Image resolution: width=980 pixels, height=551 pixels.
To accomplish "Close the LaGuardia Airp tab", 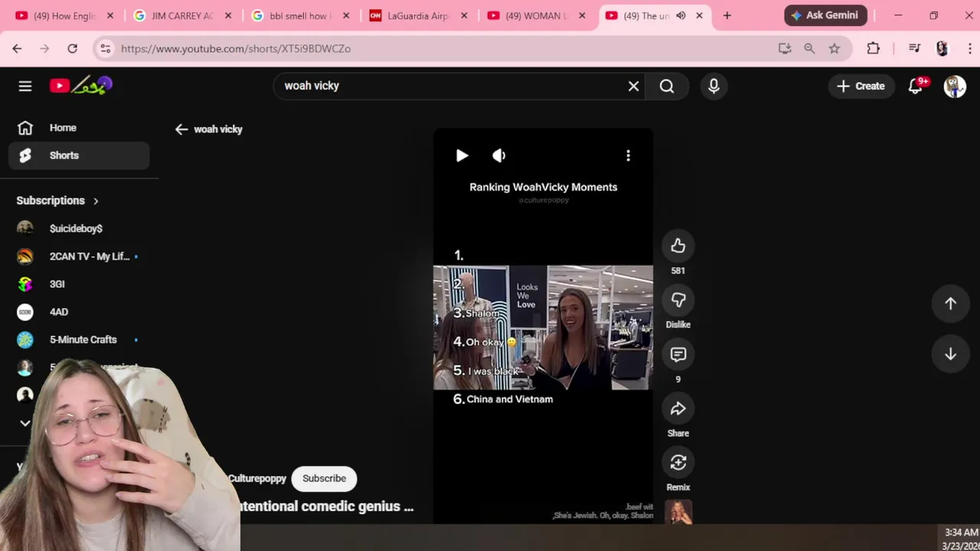I will coord(464,15).
